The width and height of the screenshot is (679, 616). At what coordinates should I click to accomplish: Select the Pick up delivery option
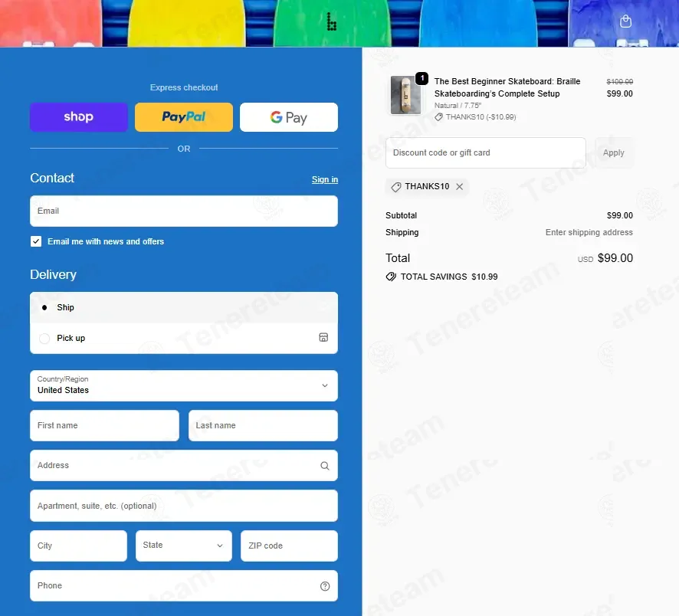(x=184, y=338)
